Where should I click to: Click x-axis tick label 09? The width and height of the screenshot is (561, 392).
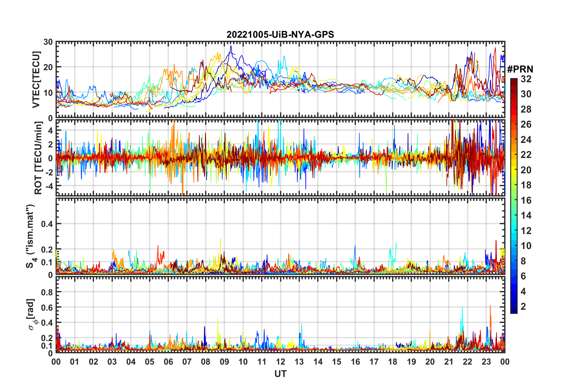point(224,362)
